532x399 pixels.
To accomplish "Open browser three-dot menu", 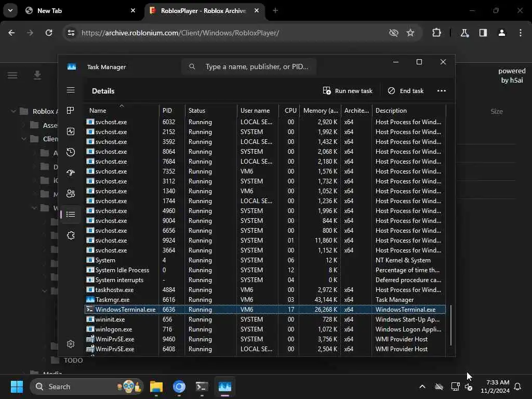I will 521,33.
